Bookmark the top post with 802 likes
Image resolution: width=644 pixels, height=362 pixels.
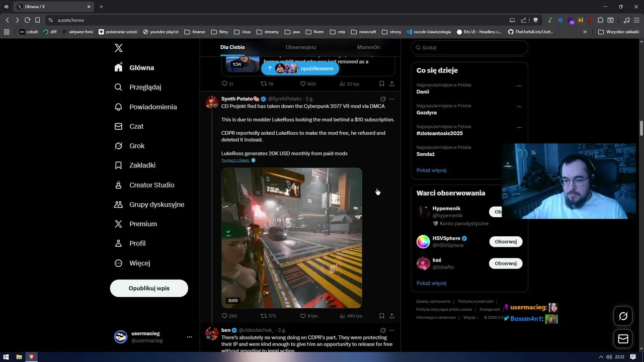tap(381, 83)
